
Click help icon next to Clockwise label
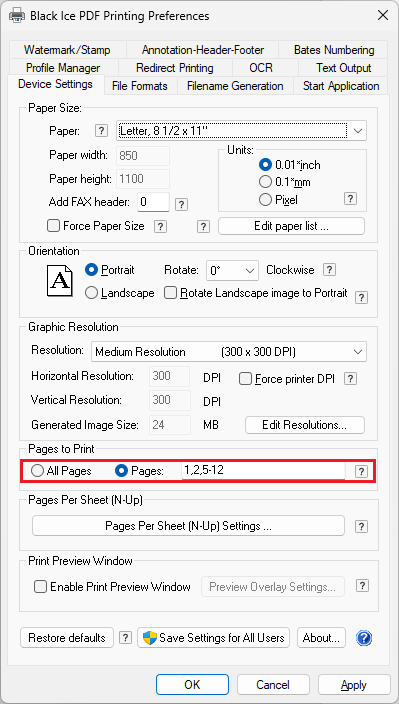[x=329, y=270]
